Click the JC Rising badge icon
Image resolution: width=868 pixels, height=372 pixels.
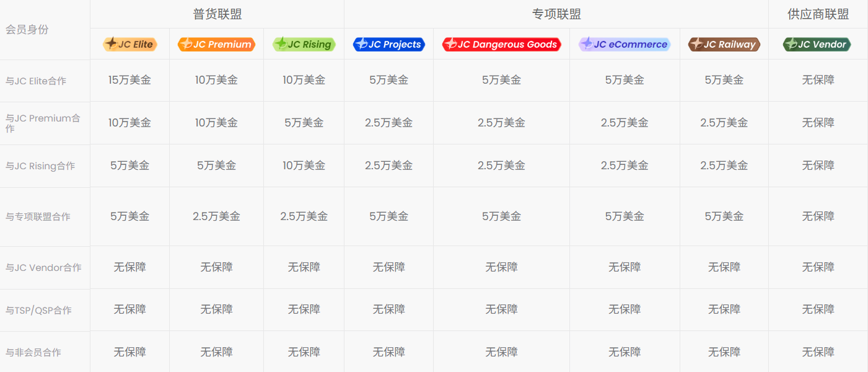[304, 44]
